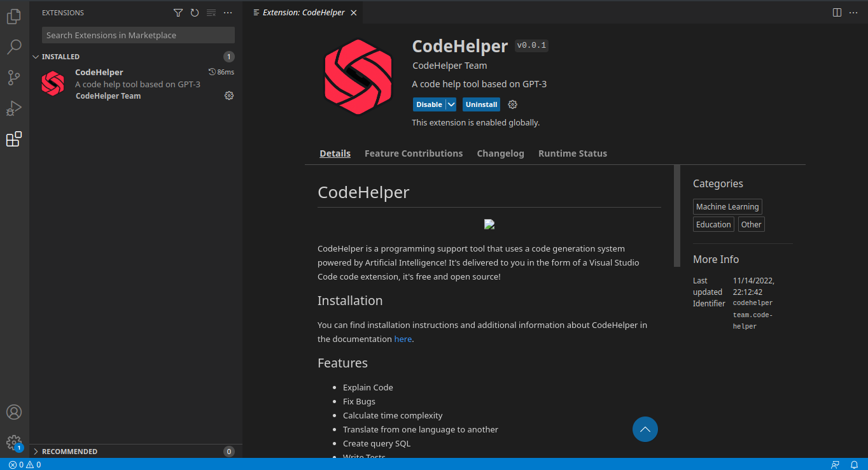Select the Other category tag

752,224
